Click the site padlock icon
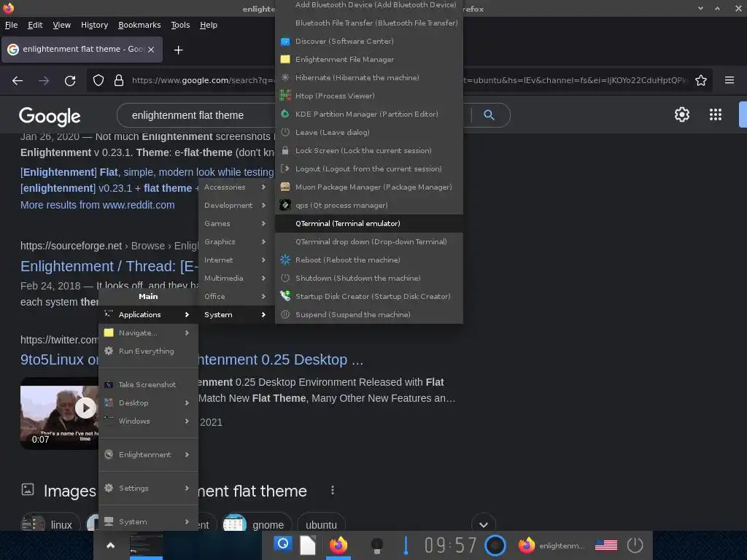The width and height of the screenshot is (747, 560). coord(119,80)
